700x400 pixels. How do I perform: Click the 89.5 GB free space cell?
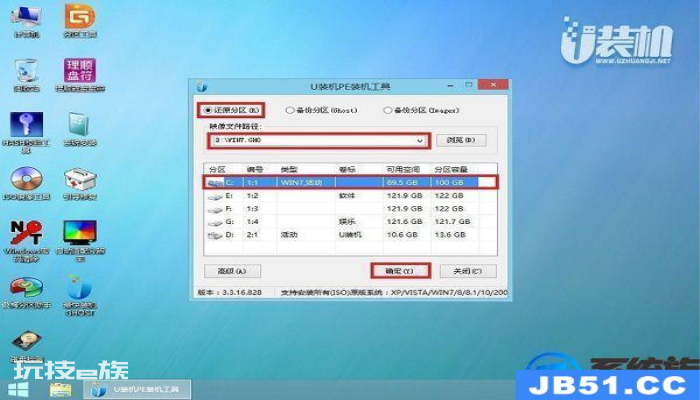pyautogui.click(x=402, y=183)
